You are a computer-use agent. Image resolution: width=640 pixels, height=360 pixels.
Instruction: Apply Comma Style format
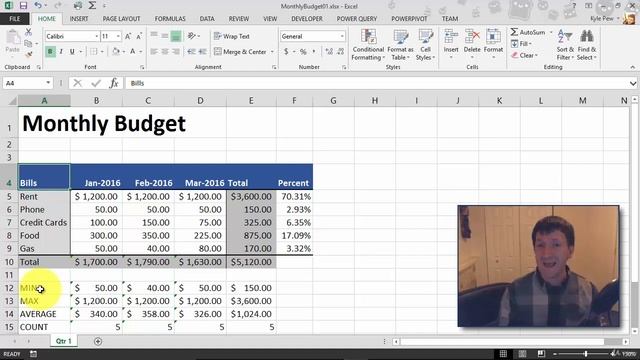tap(314, 51)
